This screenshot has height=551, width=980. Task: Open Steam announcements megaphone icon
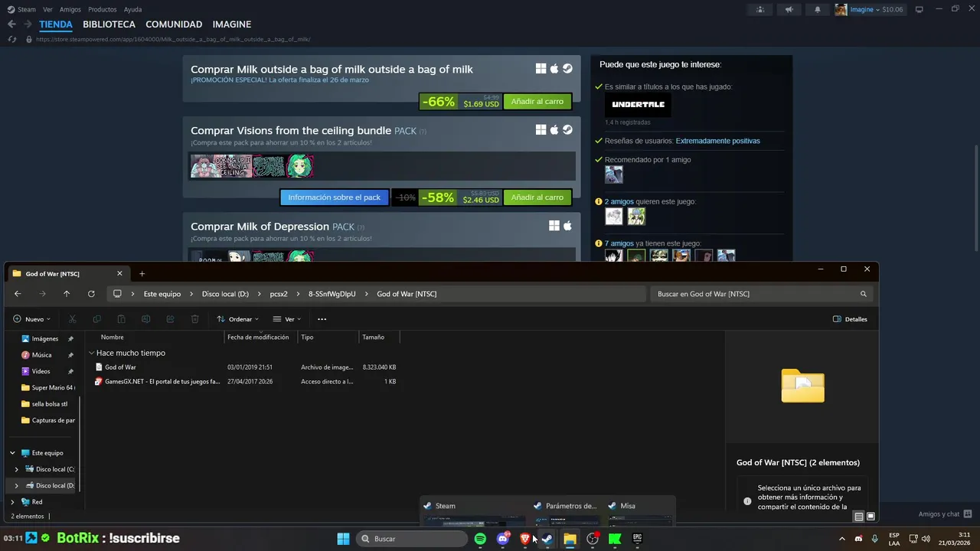coord(789,9)
